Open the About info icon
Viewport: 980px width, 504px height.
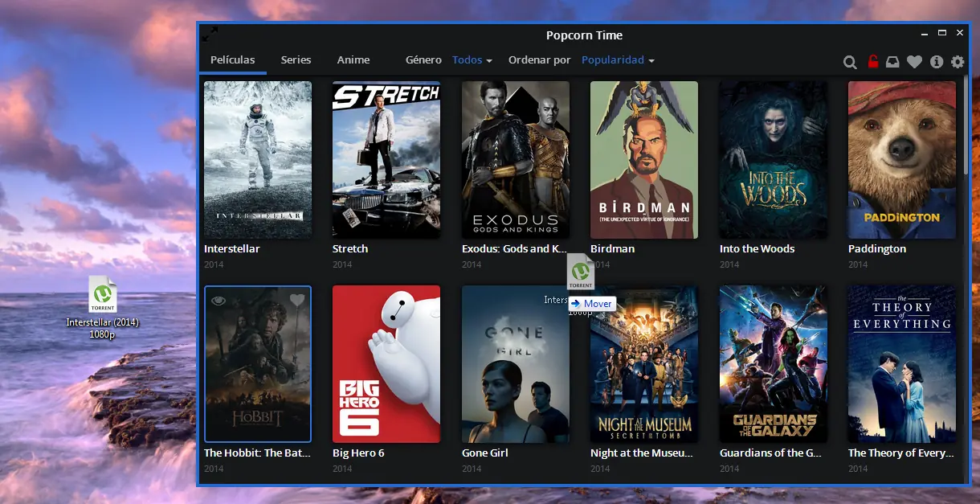(x=936, y=62)
